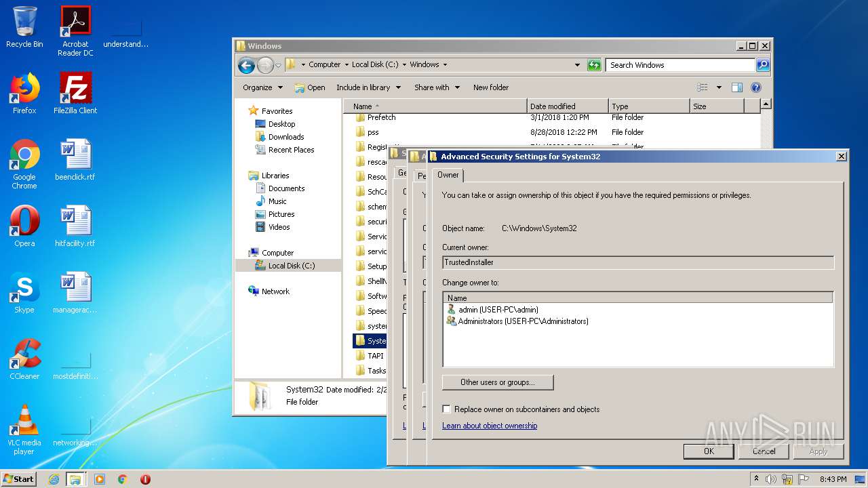Click Chrome icon in taskbar
868x488 pixels.
123,479
